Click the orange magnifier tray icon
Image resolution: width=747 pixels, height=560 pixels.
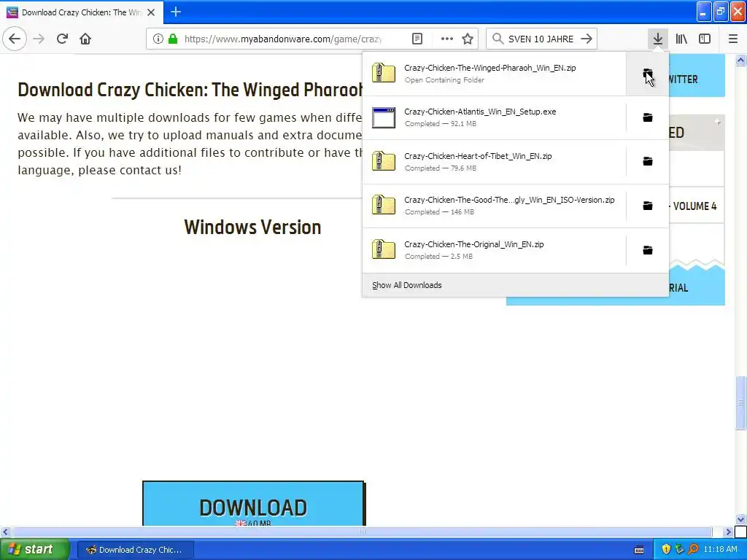694,550
